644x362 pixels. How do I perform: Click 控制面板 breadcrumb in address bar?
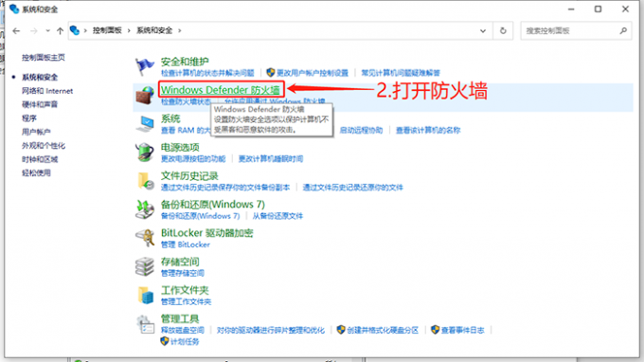point(107,30)
